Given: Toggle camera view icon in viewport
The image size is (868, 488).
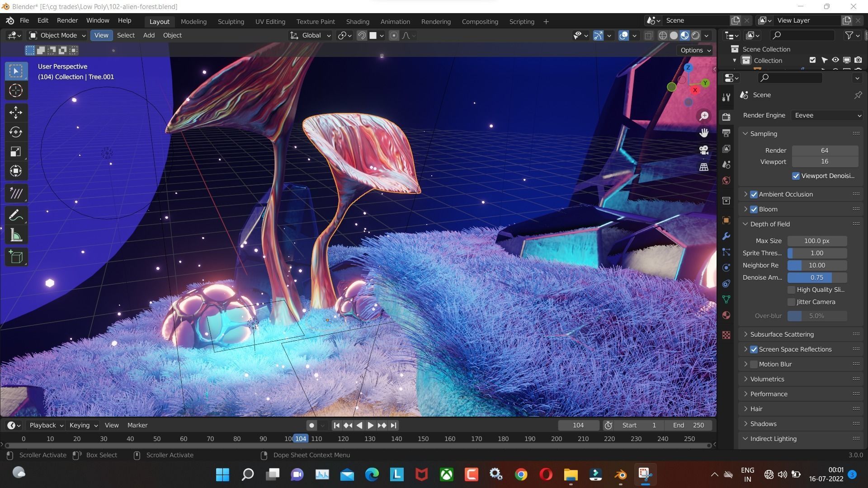Looking at the screenshot, I should 704,150.
